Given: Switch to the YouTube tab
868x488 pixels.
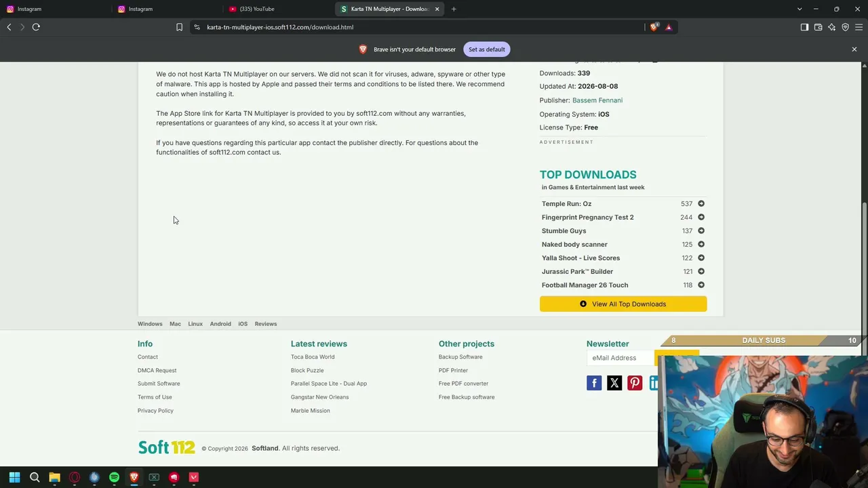Looking at the screenshot, I should (x=278, y=9).
